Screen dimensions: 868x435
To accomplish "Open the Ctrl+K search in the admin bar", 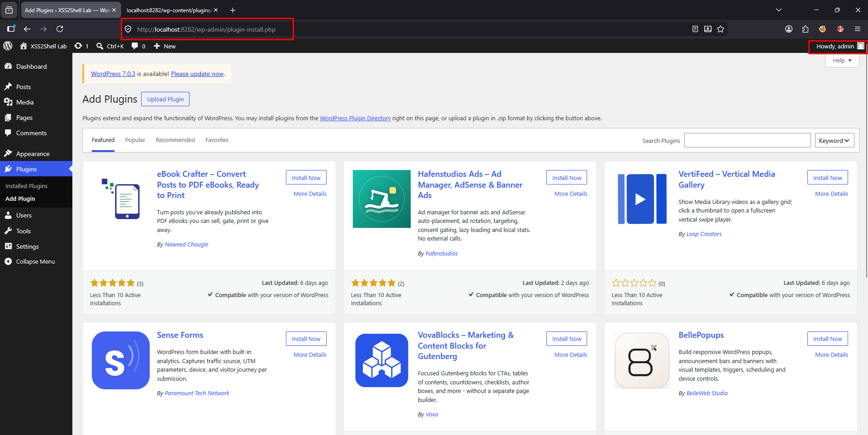I will (x=110, y=46).
